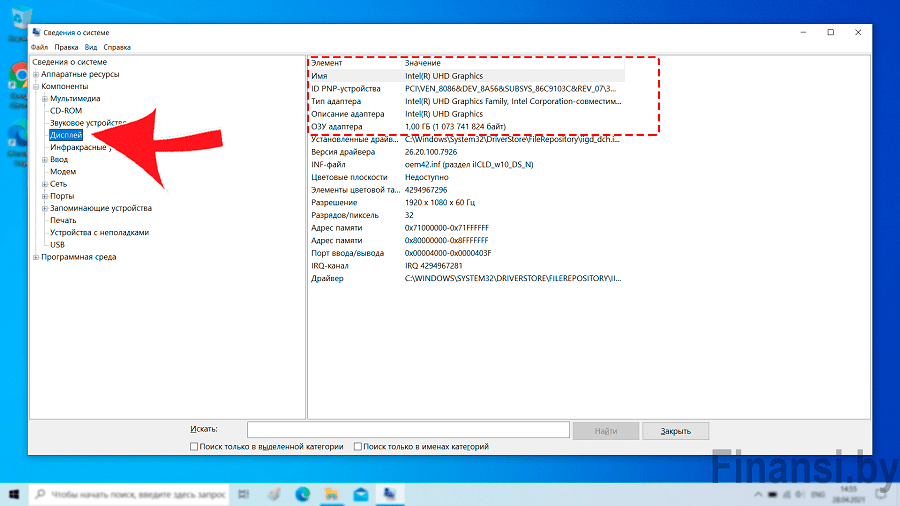This screenshot has width=900, height=506.
Task: Expand the Сеть node
Action: [45, 184]
